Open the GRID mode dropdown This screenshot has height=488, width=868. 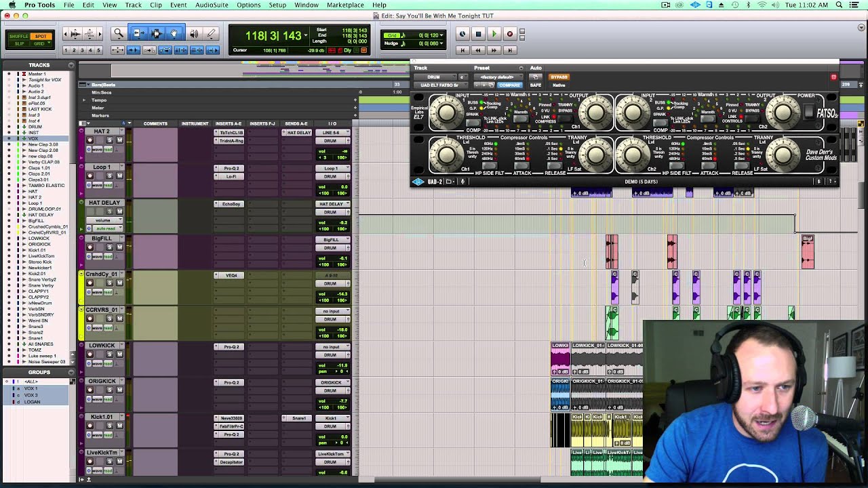tap(41, 43)
